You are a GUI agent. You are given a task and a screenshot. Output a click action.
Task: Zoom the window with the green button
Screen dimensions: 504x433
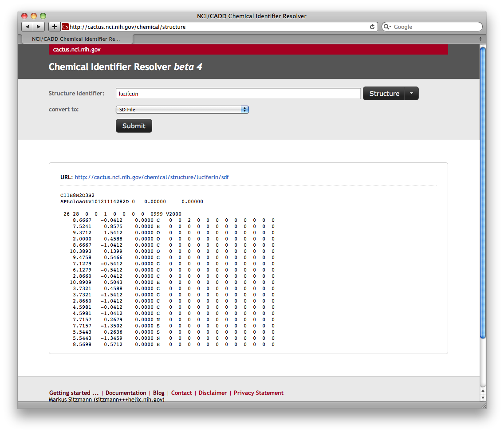(x=43, y=16)
